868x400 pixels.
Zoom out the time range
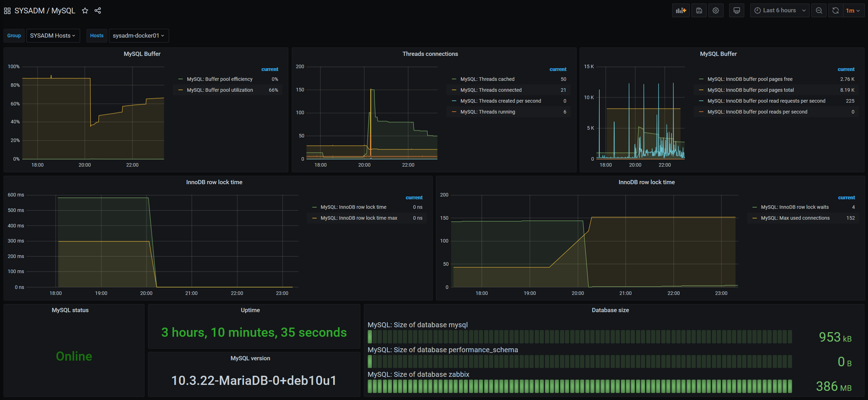819,11
